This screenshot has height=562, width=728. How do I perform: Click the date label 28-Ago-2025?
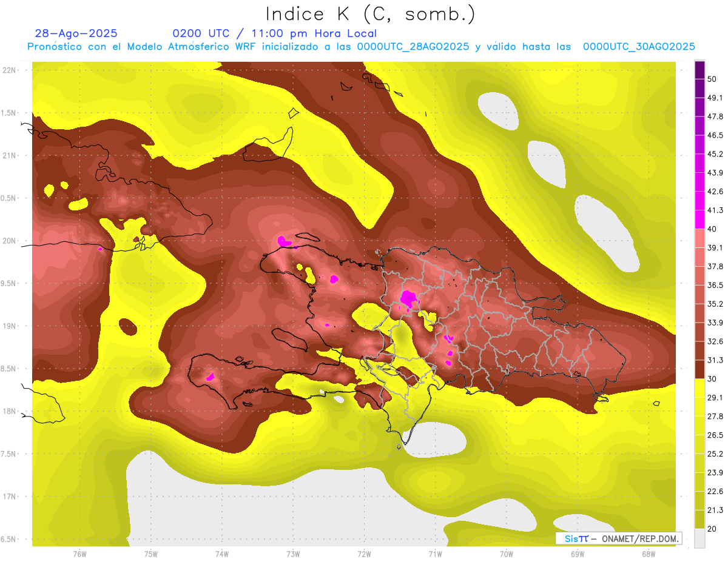point(76,33)
